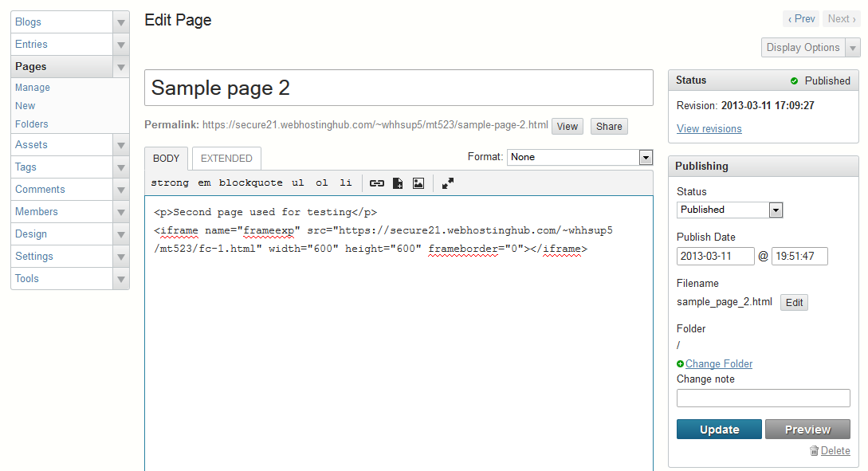
Task: Toggle fullscreen editor mode icon
Action: pos(448,183)
